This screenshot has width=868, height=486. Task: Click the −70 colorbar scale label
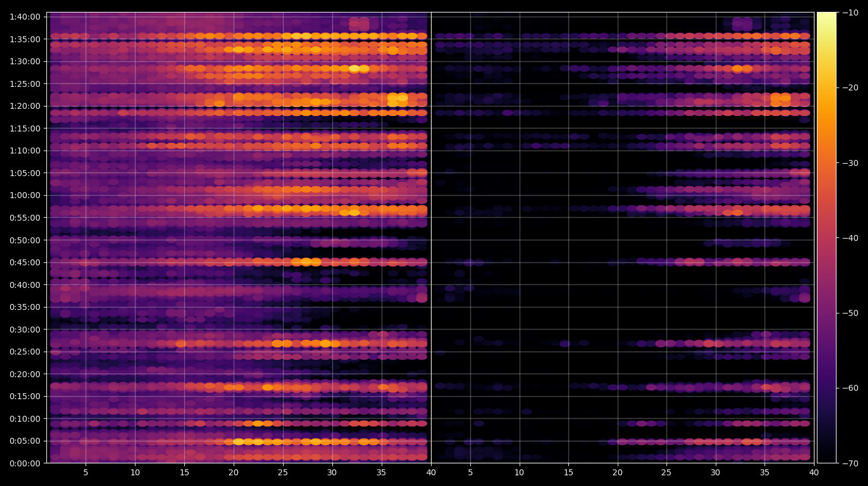coord(851,463)
